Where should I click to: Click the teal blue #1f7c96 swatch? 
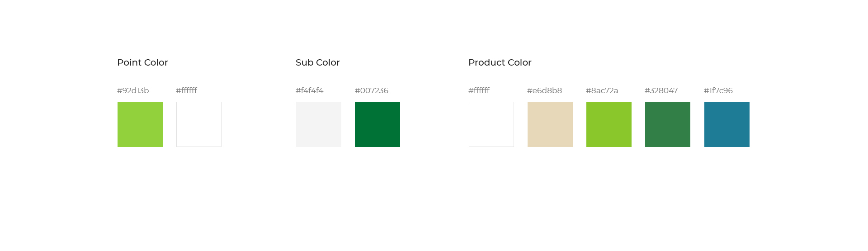[727, 124]
